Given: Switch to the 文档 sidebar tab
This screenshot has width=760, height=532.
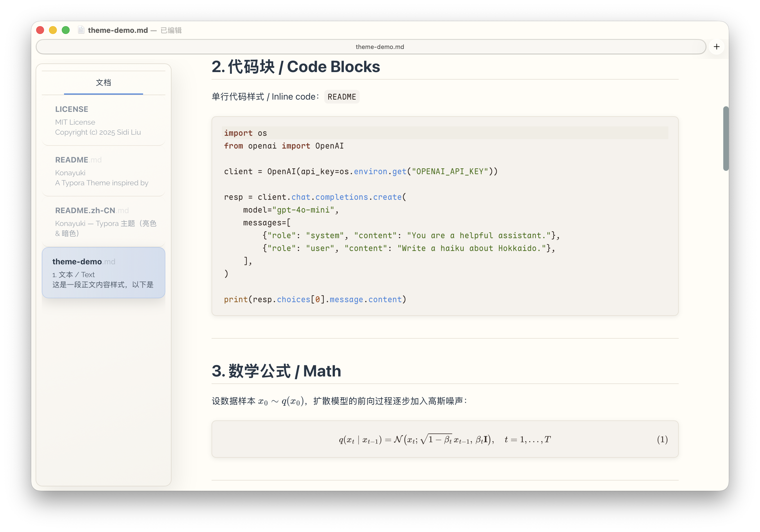Looking at the screenshot, I should pyautogui.click(x=103, y=83).
